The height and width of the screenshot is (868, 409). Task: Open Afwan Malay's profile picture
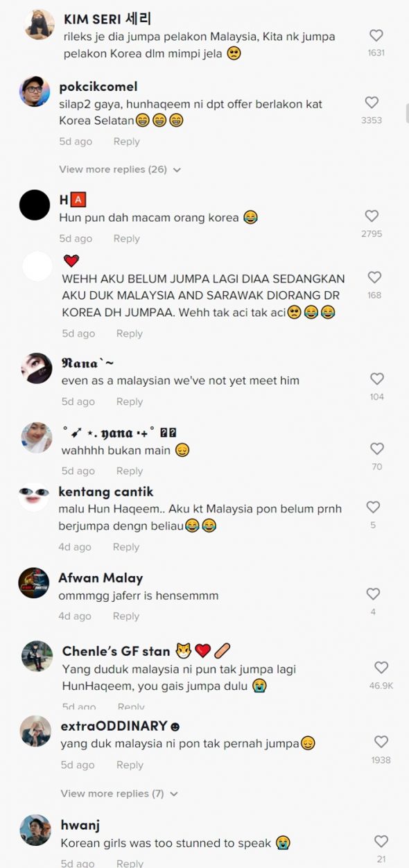[x=34, y=583]
